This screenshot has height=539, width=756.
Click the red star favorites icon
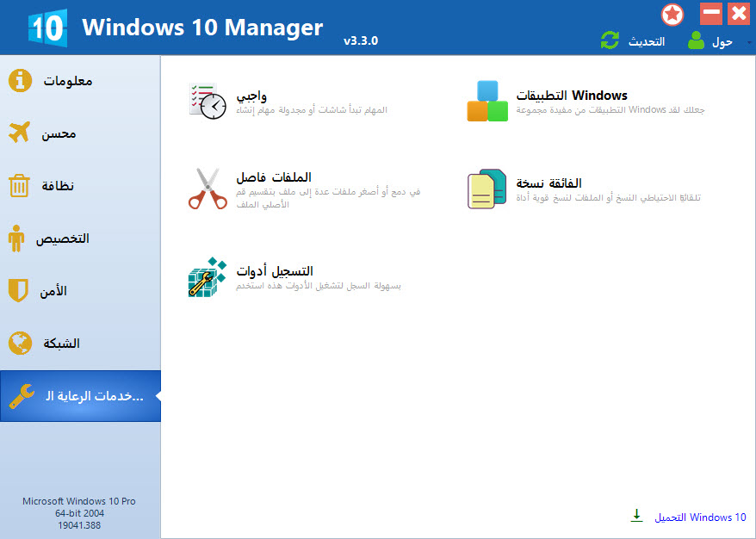pyautogui.click(x=672, y=15)
